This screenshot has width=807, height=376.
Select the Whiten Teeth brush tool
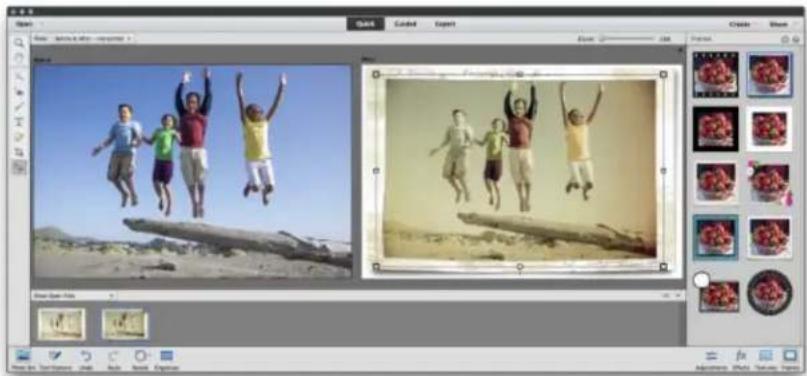pos(19,107)
